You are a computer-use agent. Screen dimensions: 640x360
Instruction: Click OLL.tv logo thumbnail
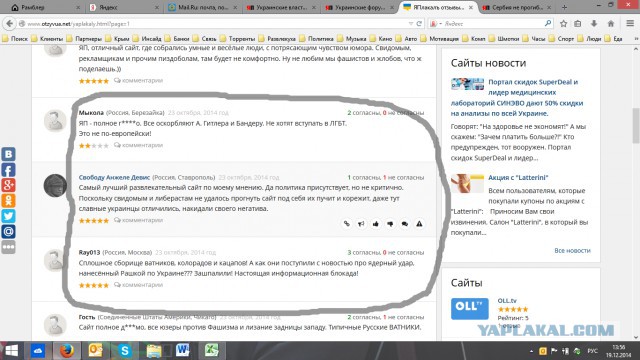click(470, 309)
